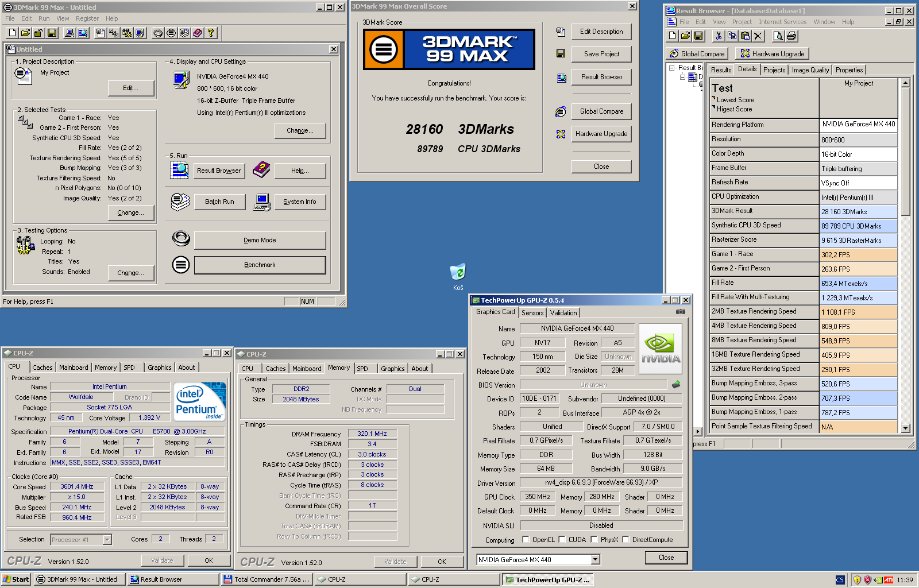Click Open folder icon in Result Browser toolbar
The width and height of the screenshot is (919, 588).
pyautogui.click(x=685, y=36)
